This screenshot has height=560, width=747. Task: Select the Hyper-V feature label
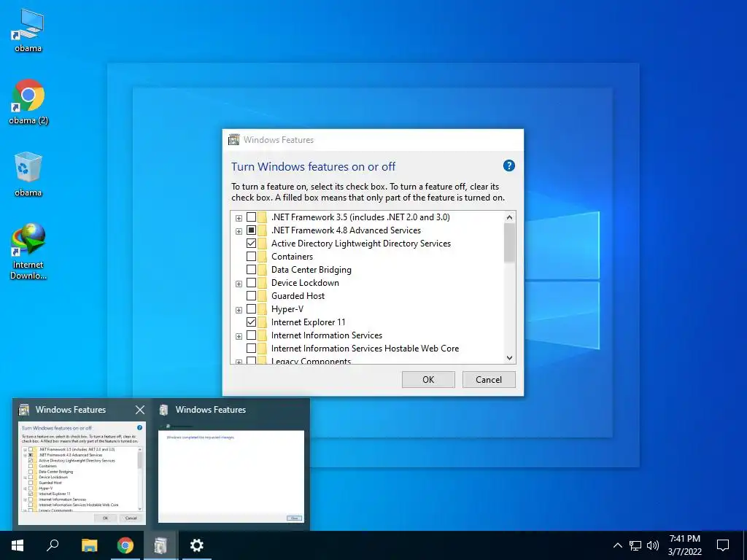[287, 309]
